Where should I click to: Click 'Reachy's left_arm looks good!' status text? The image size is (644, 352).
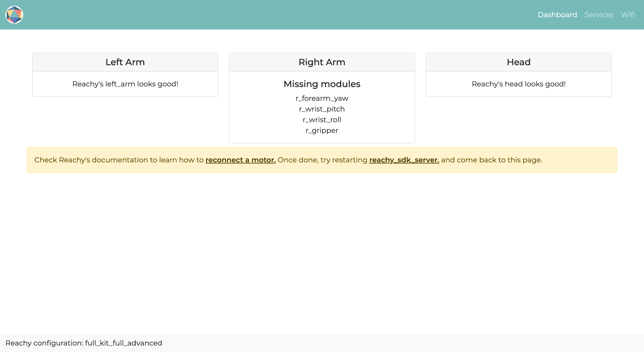[125, 84]
